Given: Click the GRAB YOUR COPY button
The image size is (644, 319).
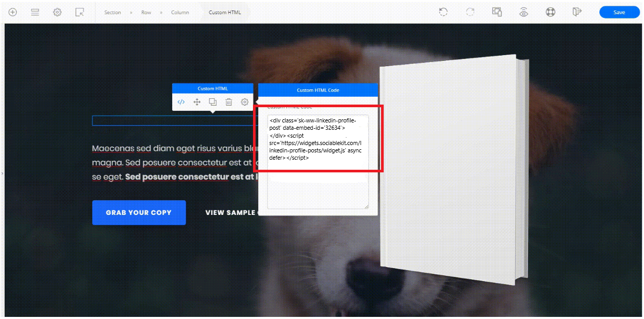Looking at the screenshot, I should coord(139,213).
